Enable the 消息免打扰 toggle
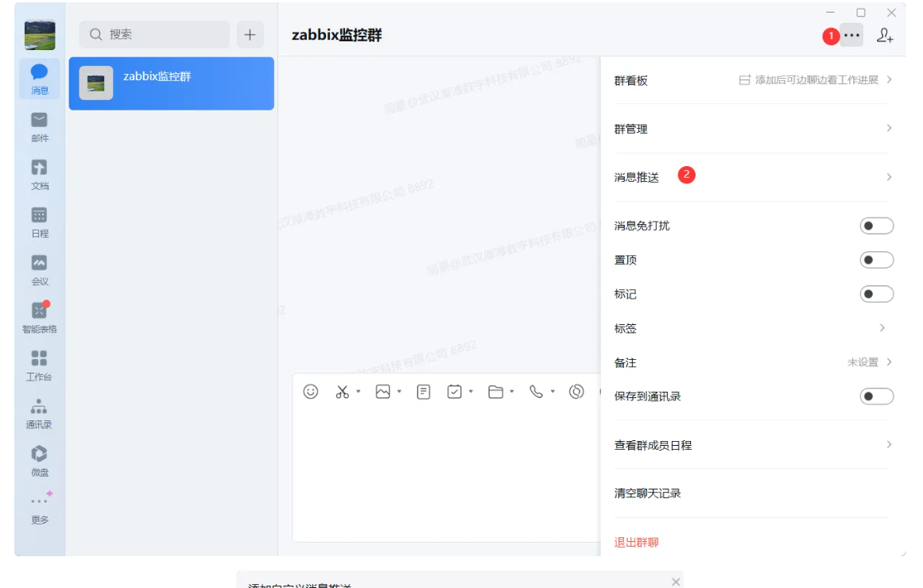Viewport: 923px width, 588px height. [876, 226]
